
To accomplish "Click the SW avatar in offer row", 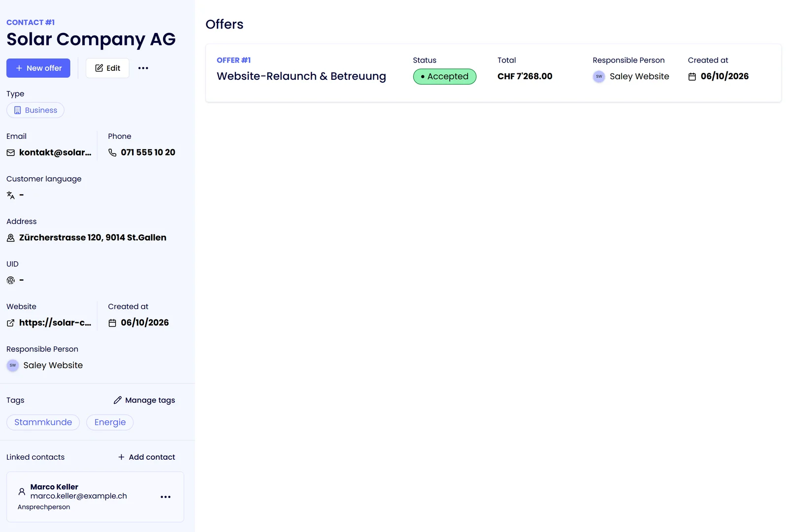I will point(599,77).
